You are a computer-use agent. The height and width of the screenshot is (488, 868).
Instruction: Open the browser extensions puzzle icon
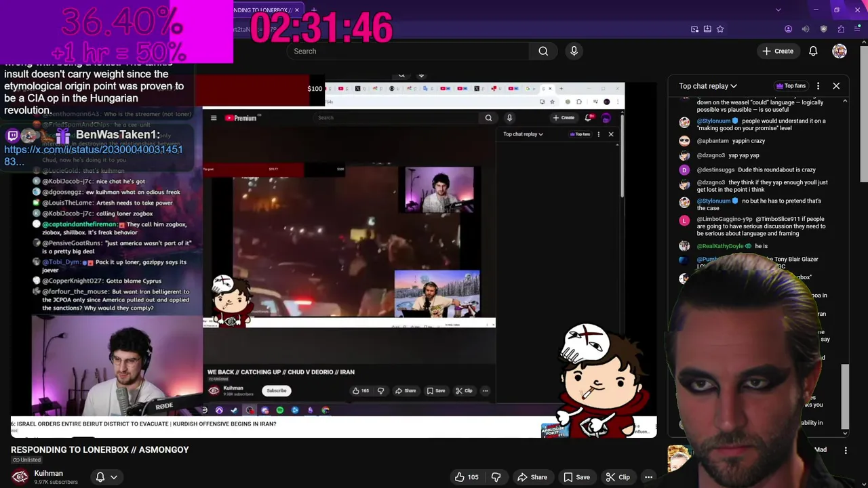pos(841,29)
